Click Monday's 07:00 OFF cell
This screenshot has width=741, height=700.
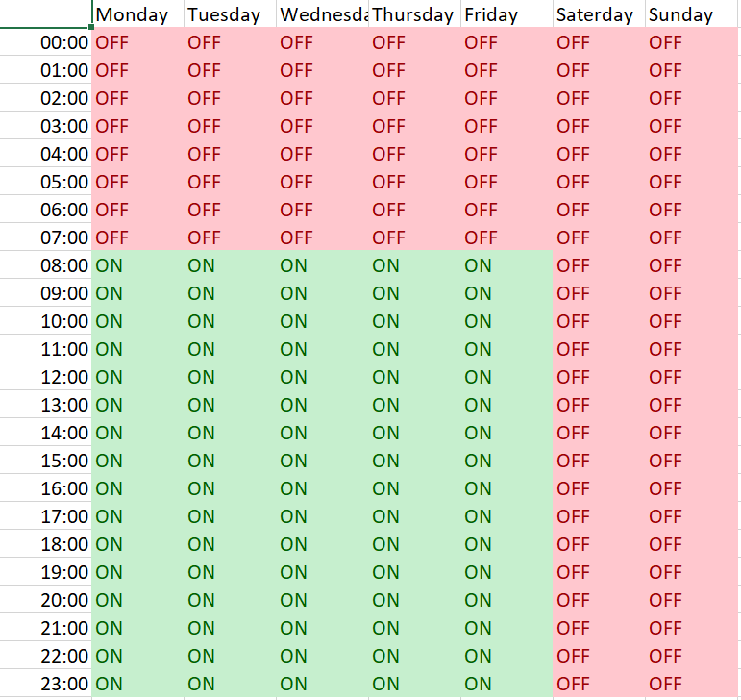click(136, 237)
